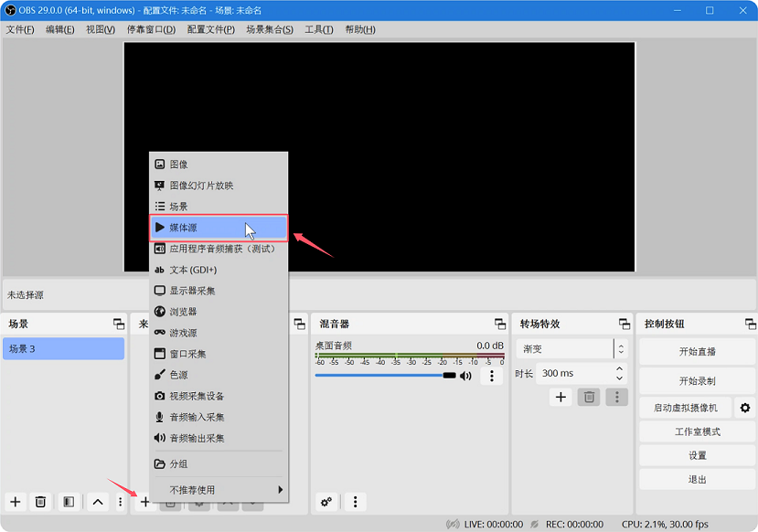
Task: Open the 配置文件(P) menu
Action: click(x=211, y=29)
